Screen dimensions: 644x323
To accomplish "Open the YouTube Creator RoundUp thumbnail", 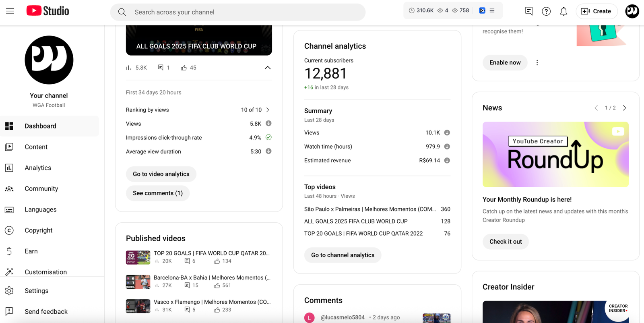I will click(x=555, y=154).
